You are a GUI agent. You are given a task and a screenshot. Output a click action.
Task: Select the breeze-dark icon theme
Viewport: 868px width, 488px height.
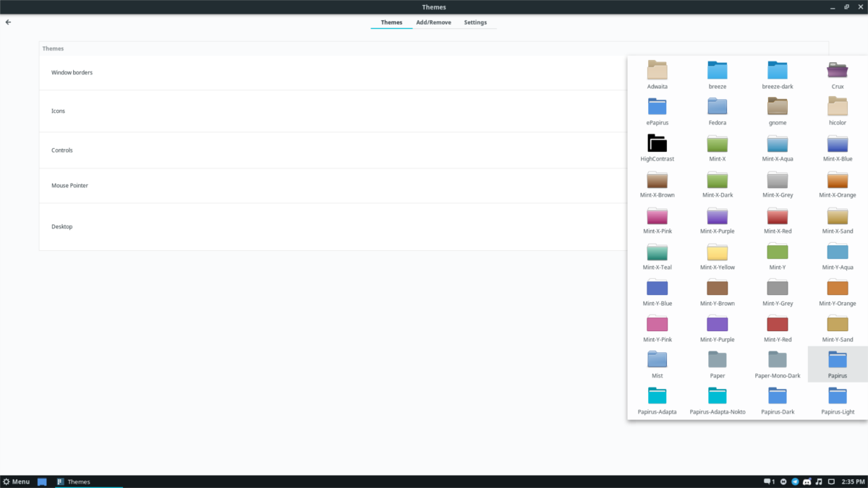pos(777,72)
